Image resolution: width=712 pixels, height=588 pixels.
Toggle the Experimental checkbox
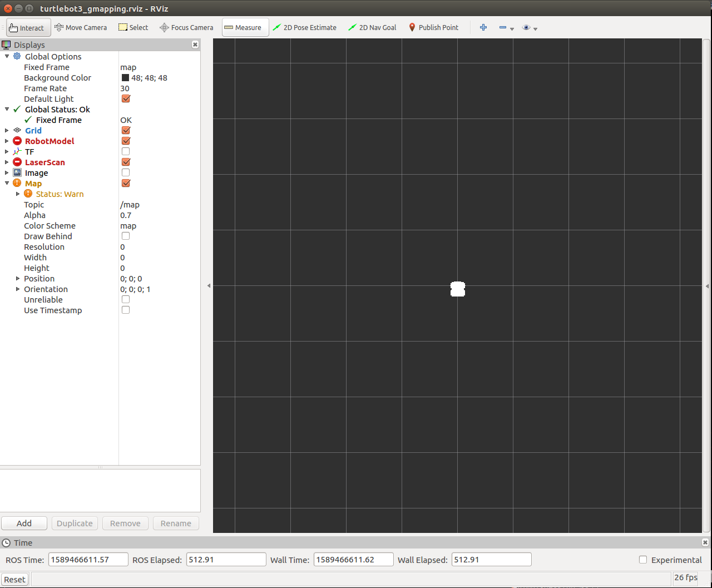coord(643,560)
